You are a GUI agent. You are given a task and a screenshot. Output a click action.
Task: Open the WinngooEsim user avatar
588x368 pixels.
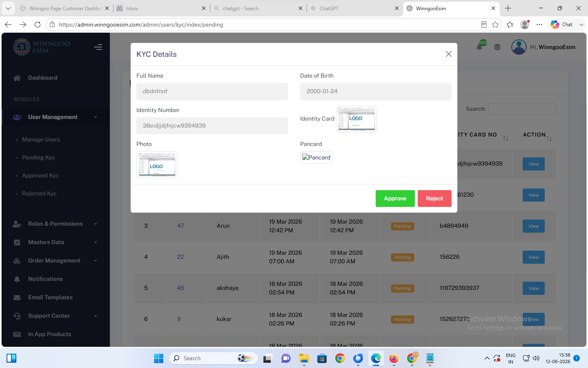(x=519, y=47)
